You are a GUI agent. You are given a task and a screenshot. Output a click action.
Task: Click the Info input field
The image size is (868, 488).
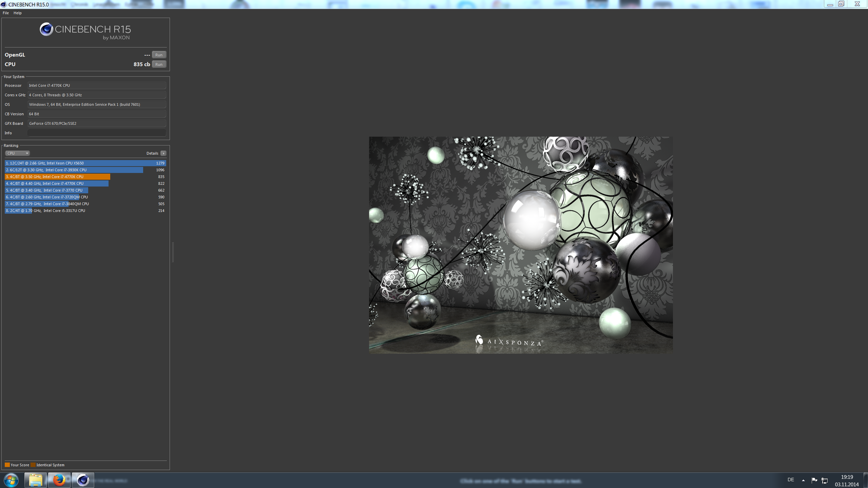[x=97, y=133]
